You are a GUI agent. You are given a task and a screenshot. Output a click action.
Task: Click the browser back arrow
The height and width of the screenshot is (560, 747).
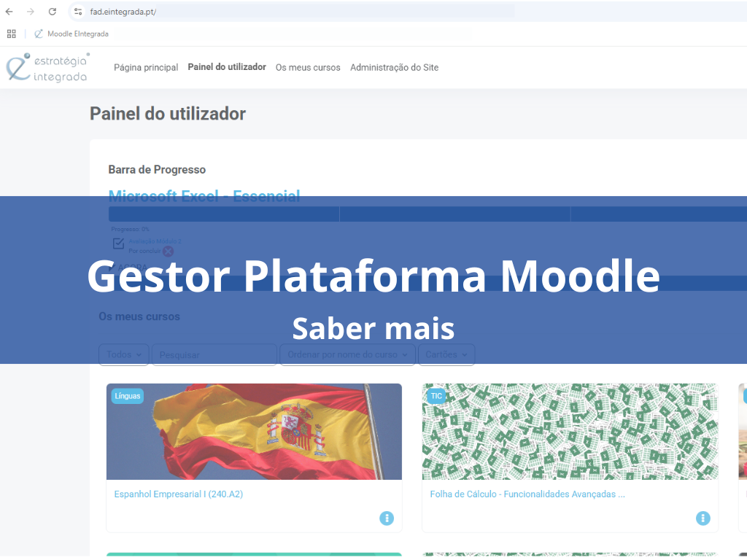tap(9, 12)
